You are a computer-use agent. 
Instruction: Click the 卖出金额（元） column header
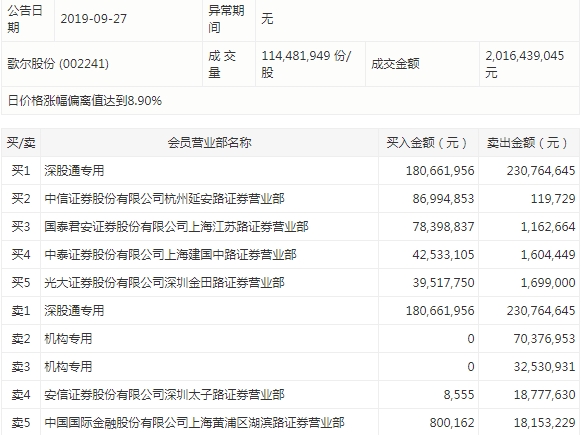pos(528,142)
